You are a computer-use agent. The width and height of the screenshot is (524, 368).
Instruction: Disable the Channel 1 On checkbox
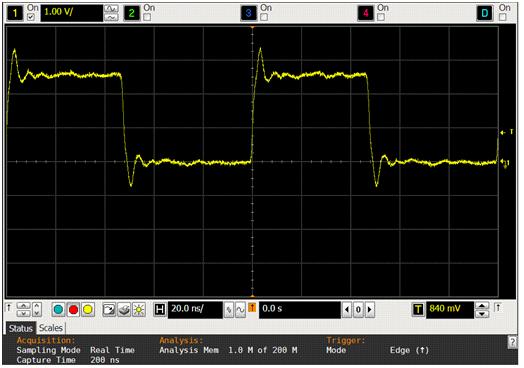pyautogui.click(x=31, y=17)
